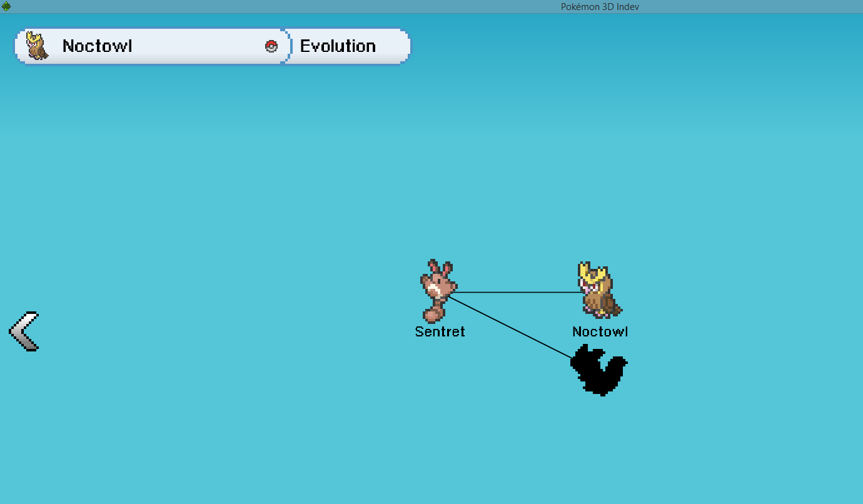Click the app icon in title bar
Screen dimensions: 863x504
[x=6, y=6]
